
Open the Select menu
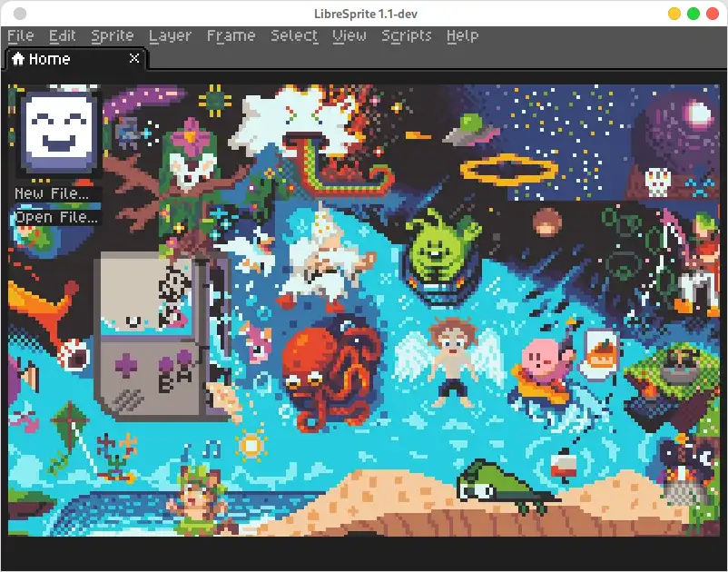[294, 35]
